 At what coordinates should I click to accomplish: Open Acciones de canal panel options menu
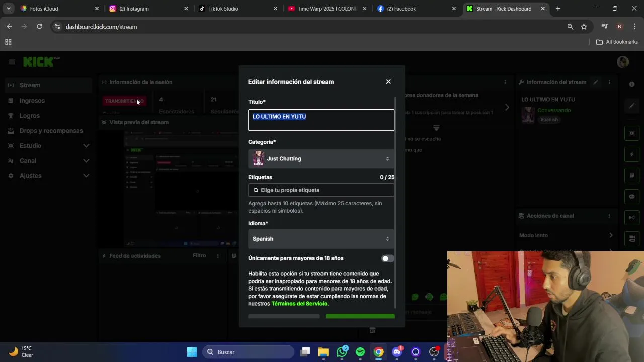[609, 216]
